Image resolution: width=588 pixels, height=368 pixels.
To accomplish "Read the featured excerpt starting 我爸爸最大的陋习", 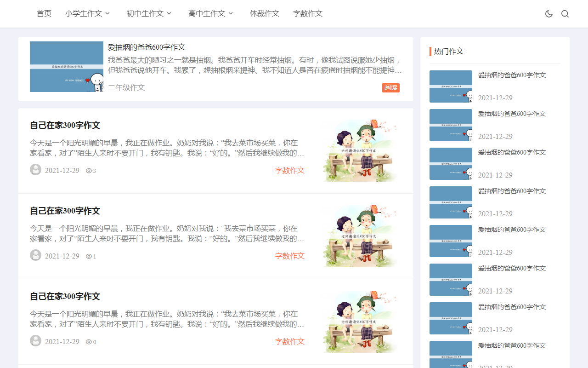I will [x=255, y=65].
